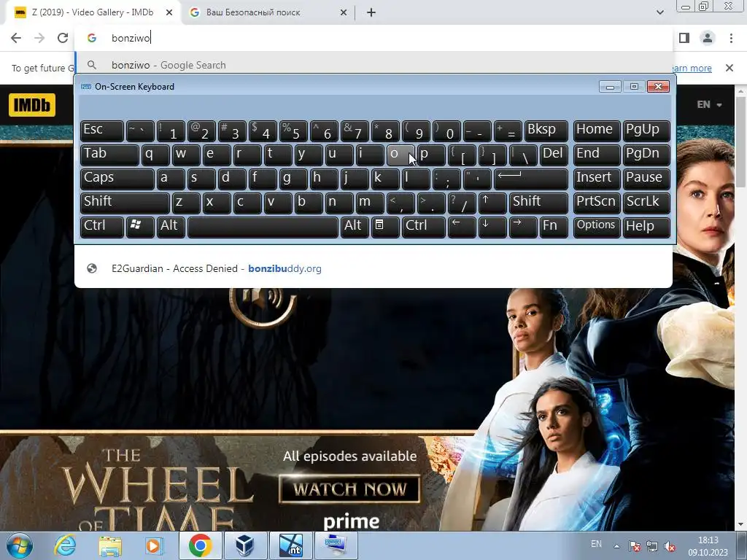
Task: Click the Tab key
Action: [109, 155]
